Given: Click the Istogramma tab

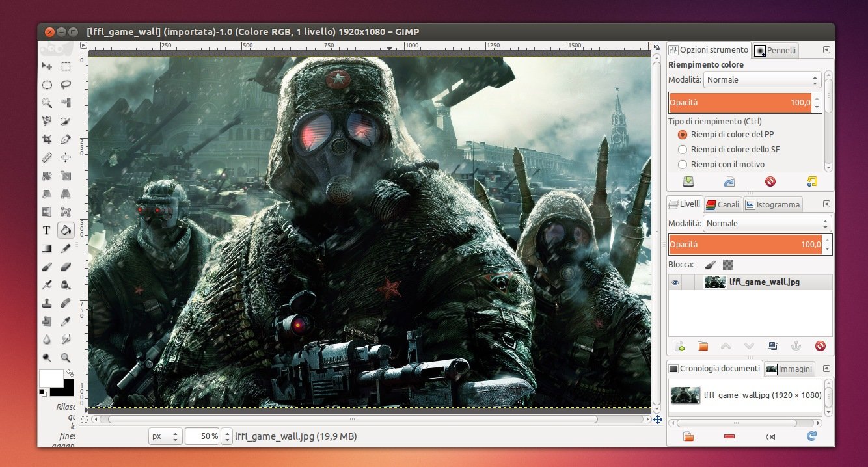Looking at the screenshot, I should pyautogui.click(x=772, y=204).
